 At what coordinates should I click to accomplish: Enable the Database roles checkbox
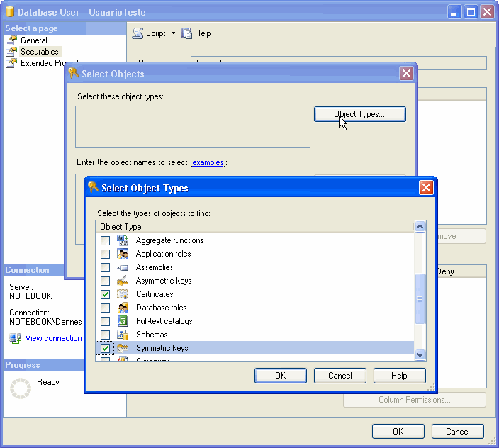pos(105,308)
